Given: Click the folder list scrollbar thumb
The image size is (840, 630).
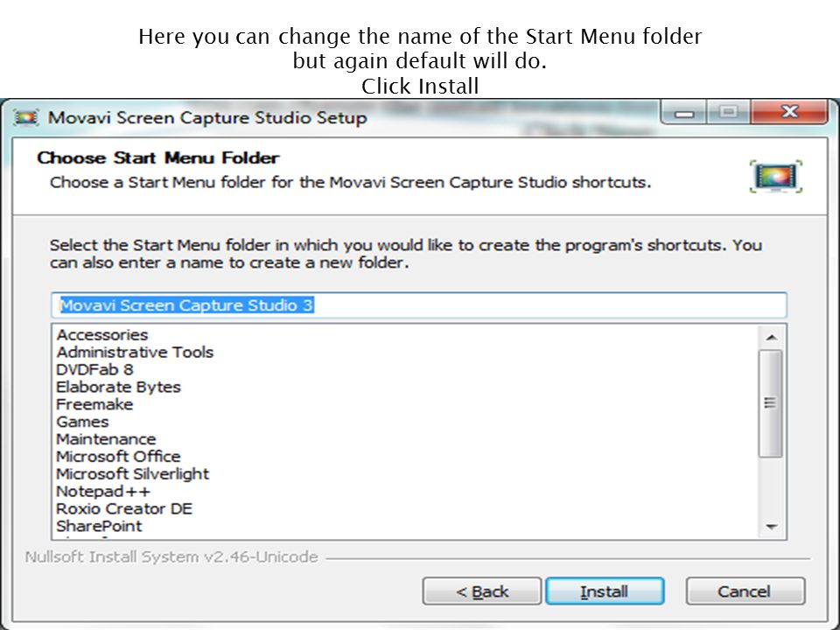Looking at the screenshot, I should (770, 403).
